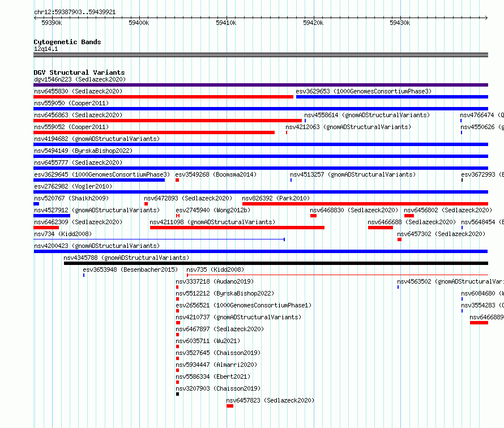The width and height of the screenshot is (504, 428).
Task: Open the nsv4200423 (gnomADStructuralVariants) label
Action: 97,246
